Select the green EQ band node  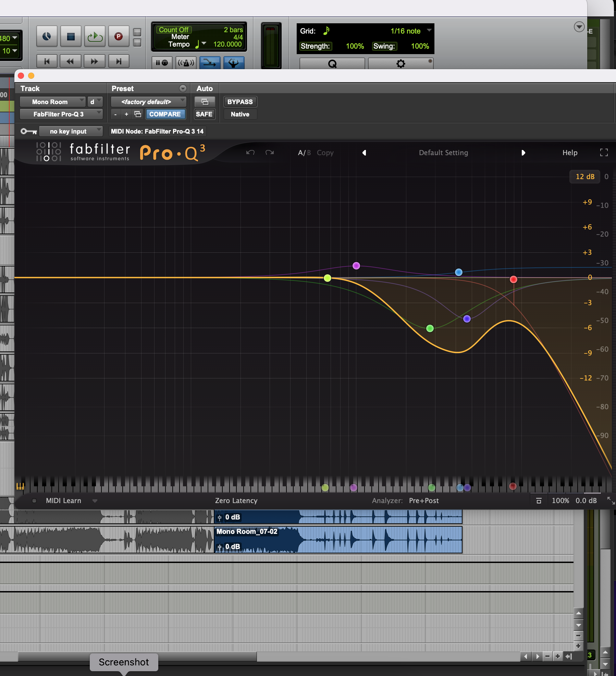pos(430,328)
